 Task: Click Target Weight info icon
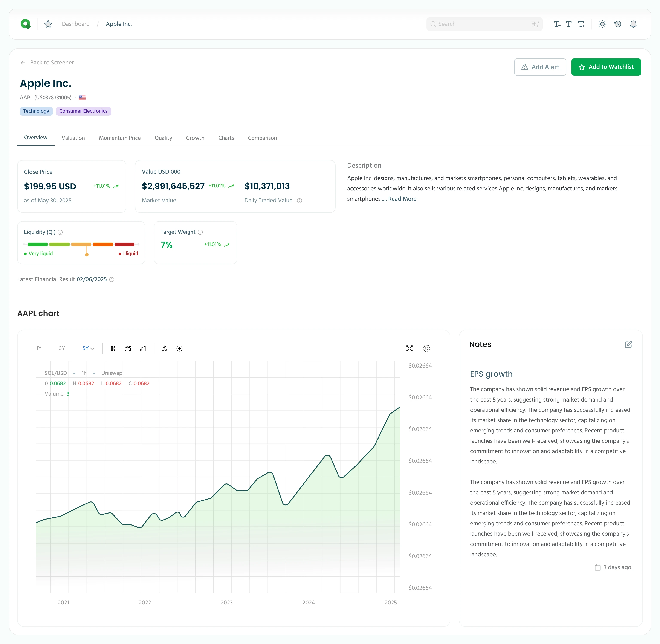pos(200,232)
